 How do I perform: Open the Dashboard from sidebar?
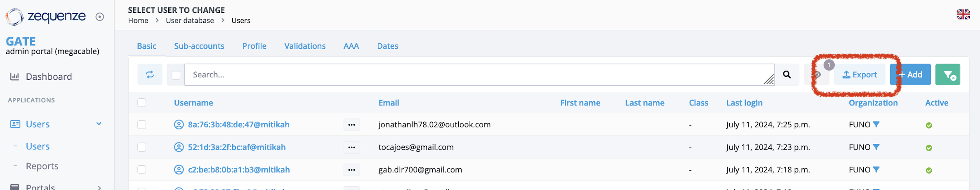click(x=49, y=76)
